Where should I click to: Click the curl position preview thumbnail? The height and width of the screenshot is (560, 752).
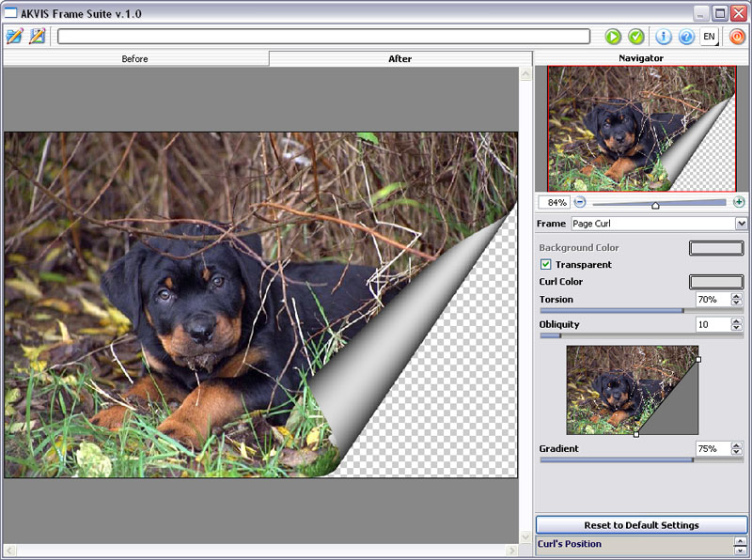[x=633, y=390]
